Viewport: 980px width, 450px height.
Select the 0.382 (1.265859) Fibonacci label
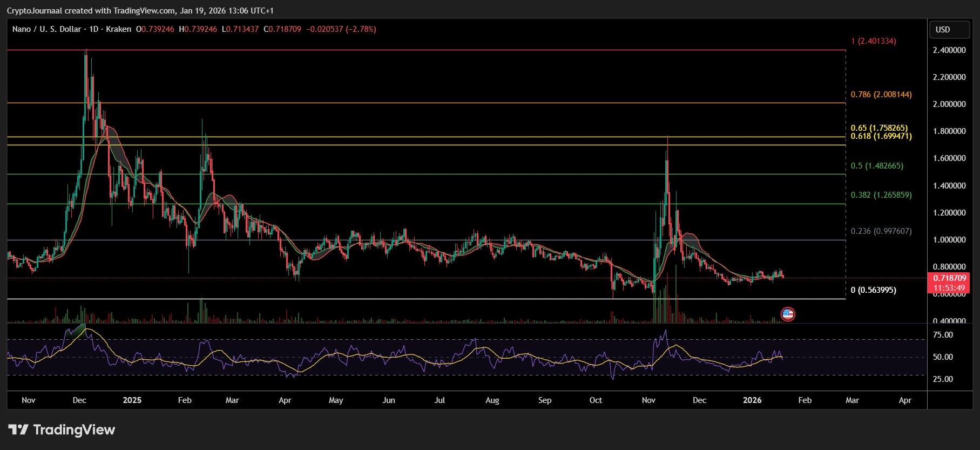[x=881, y=195]
